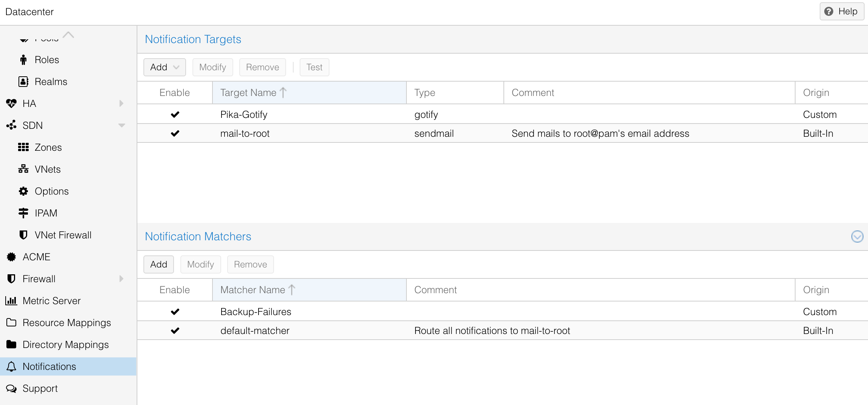This screenshot has width=868, height=405.
Task: Click the SDN network icon
Action: tap(11, 125)
